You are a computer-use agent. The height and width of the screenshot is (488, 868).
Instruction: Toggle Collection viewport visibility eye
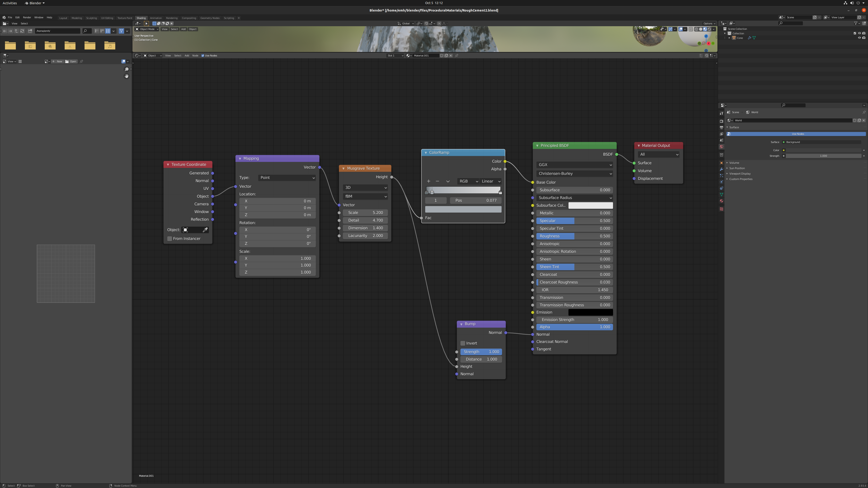859,33
